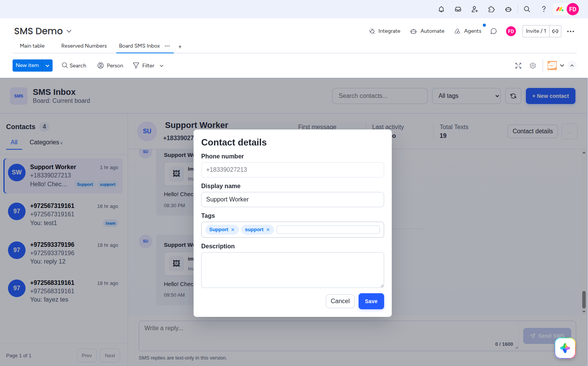Expand the SMS Demo board name chevron

[69, 31]
